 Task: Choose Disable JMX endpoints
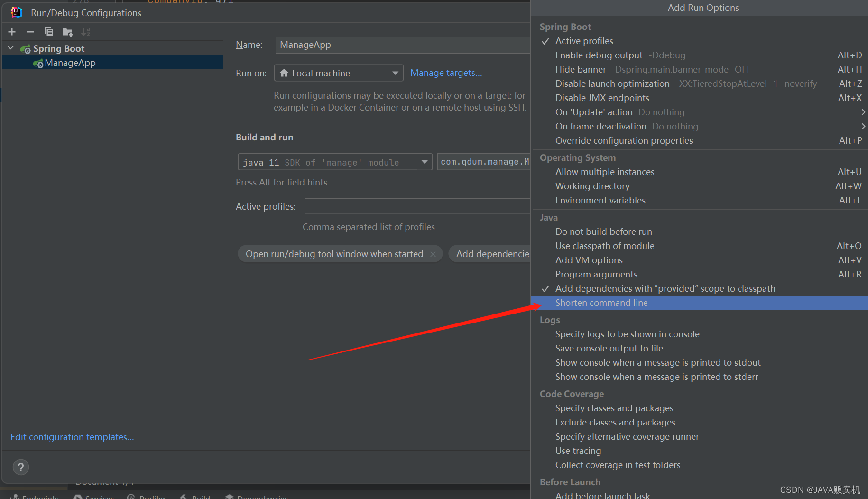699,98
